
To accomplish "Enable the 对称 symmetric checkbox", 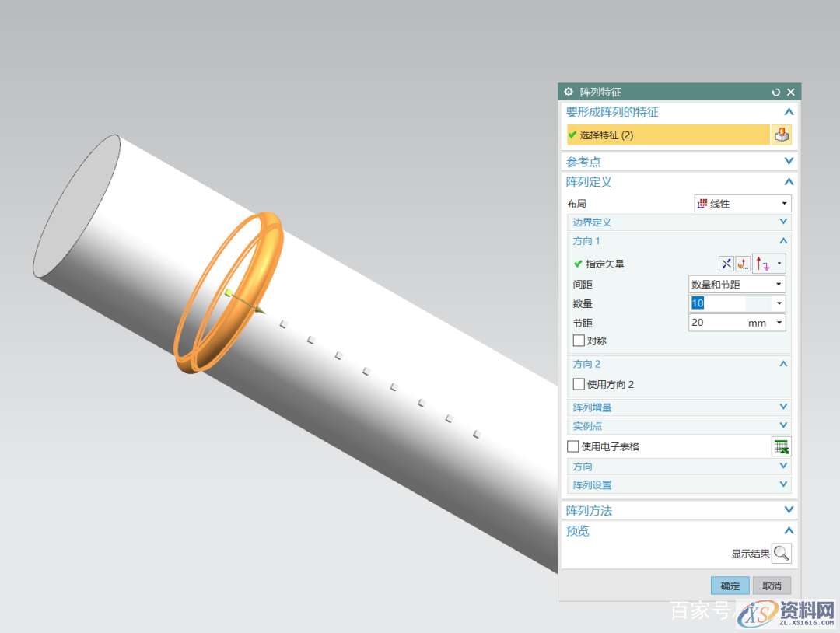I will [579, 341].
